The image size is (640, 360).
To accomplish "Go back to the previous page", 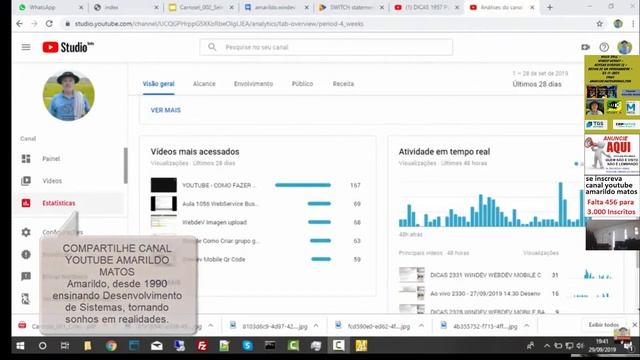I will (19, 24).
